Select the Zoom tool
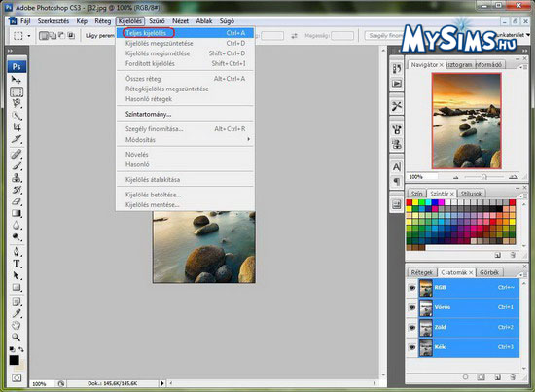Image resolution: width=535 pixels, height=392 pixels. 17,338
